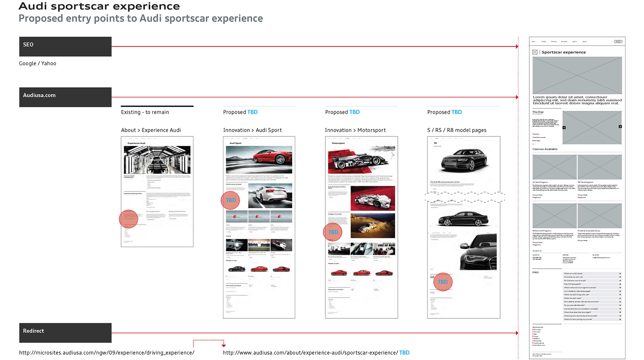Click 'S / RS / R8 model pages' label
Viewport: 644px width, 360px height.
(x=457, y=130)
